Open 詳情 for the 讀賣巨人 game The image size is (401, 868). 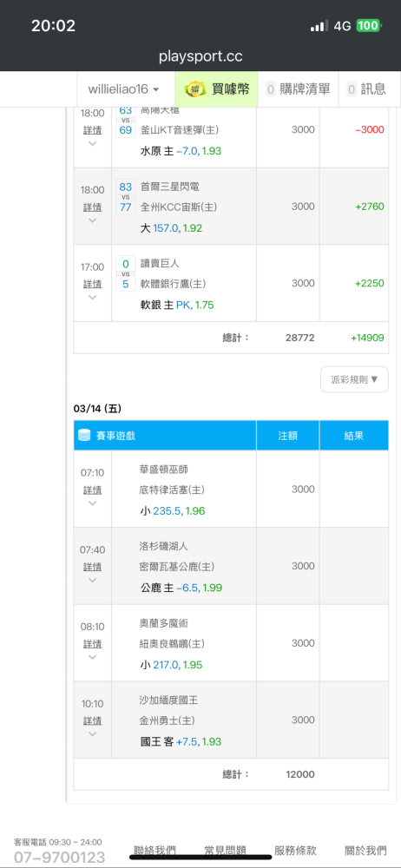(x=93, y=284)
